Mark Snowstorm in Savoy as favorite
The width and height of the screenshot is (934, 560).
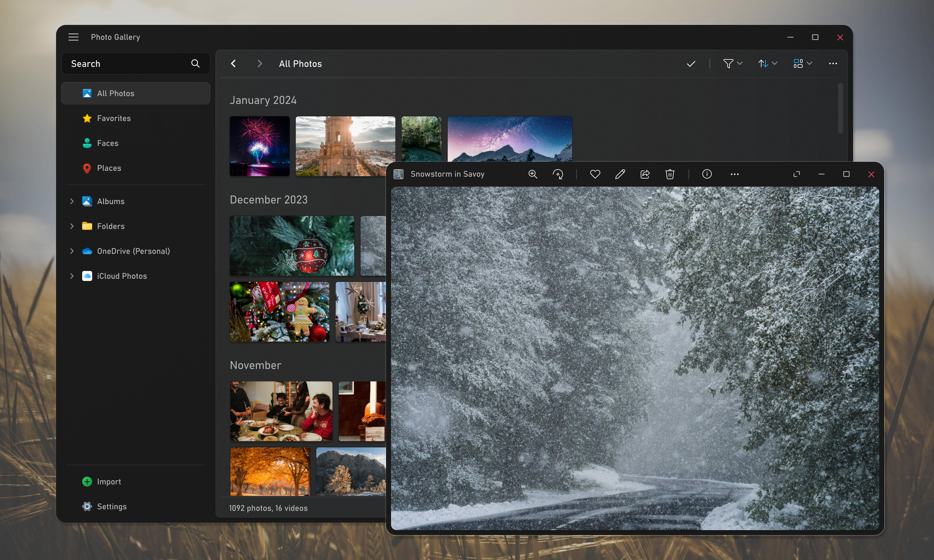point(595,174)
